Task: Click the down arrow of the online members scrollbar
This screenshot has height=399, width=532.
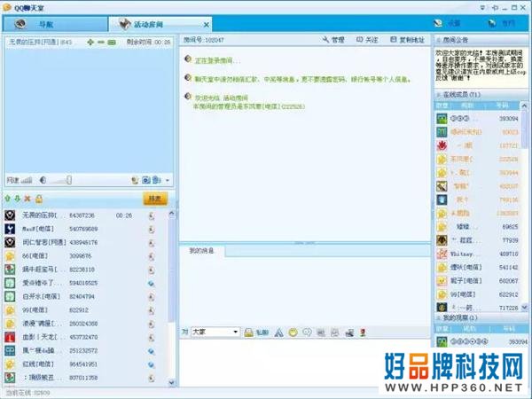Action: [524, 308]
